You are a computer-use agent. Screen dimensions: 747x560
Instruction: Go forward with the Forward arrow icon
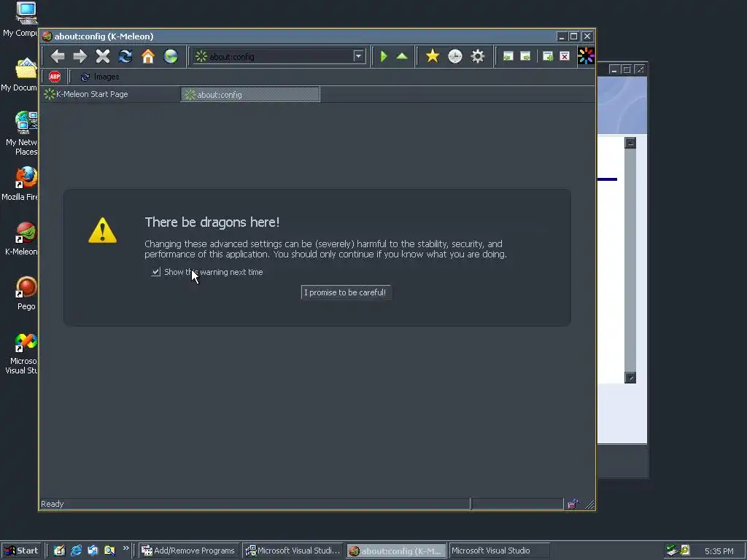pos(80,56)
